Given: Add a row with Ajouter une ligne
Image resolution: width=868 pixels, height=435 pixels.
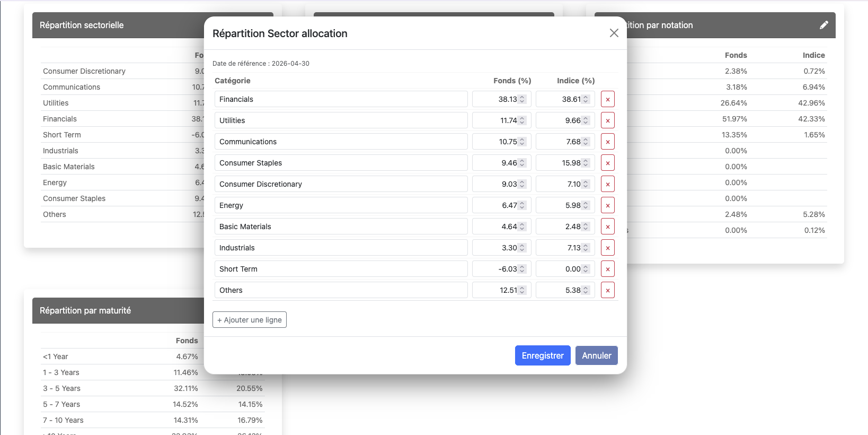Looking at the screenshot, I should [x=250, y=320].
